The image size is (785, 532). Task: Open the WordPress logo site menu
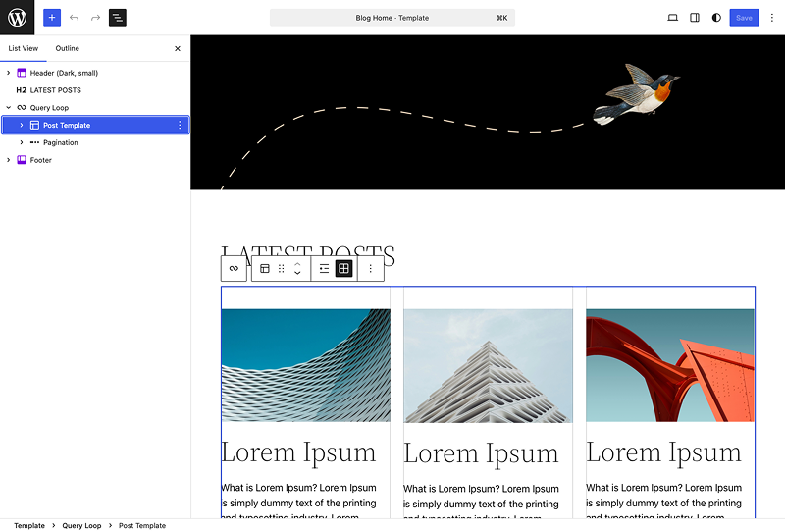pos(17,18)
